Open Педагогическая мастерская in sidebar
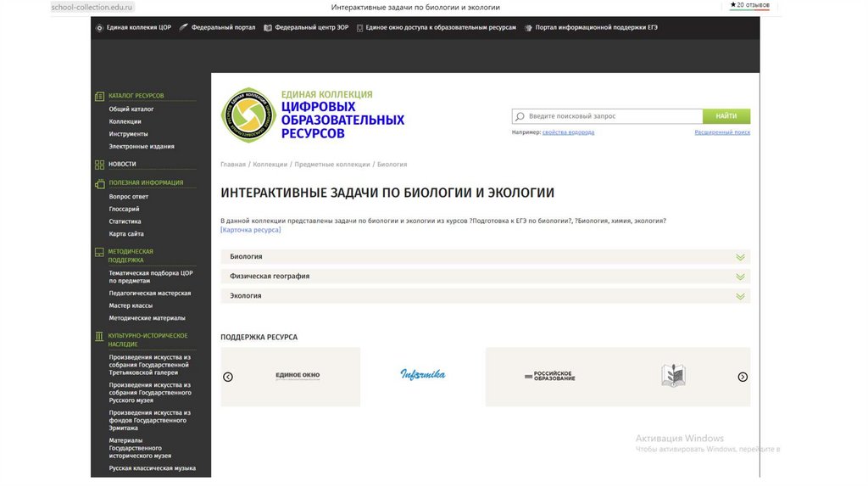The width and height of the screenshot is (868, 487). [150, 293]
